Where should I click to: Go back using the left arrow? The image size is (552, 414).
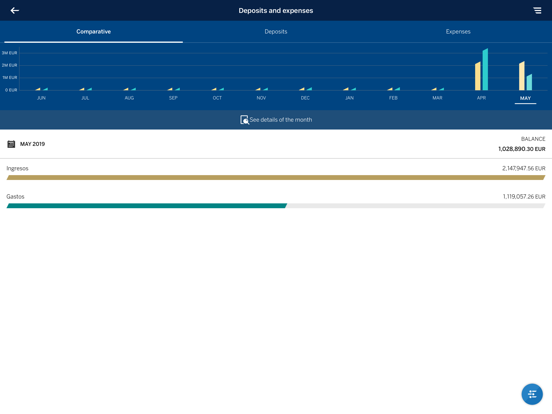click(15, 11)
